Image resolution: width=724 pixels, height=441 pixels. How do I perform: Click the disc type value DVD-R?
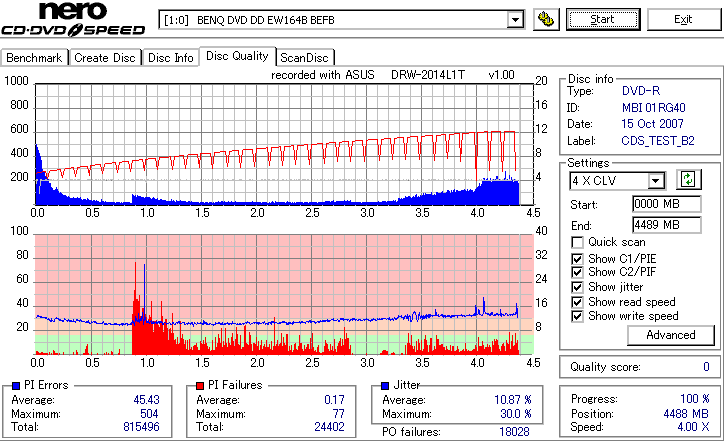[641, 91]
